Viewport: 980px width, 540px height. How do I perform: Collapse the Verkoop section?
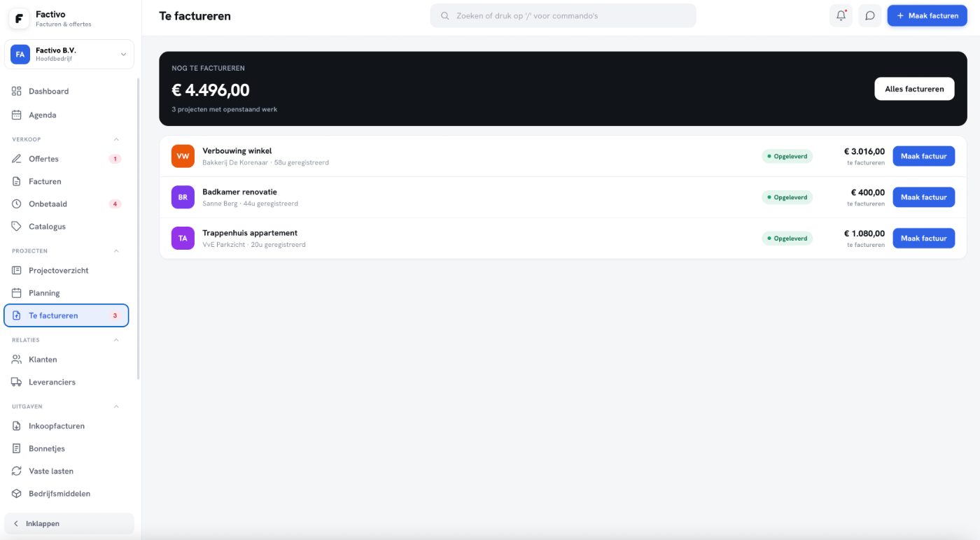tap(116, 139)
